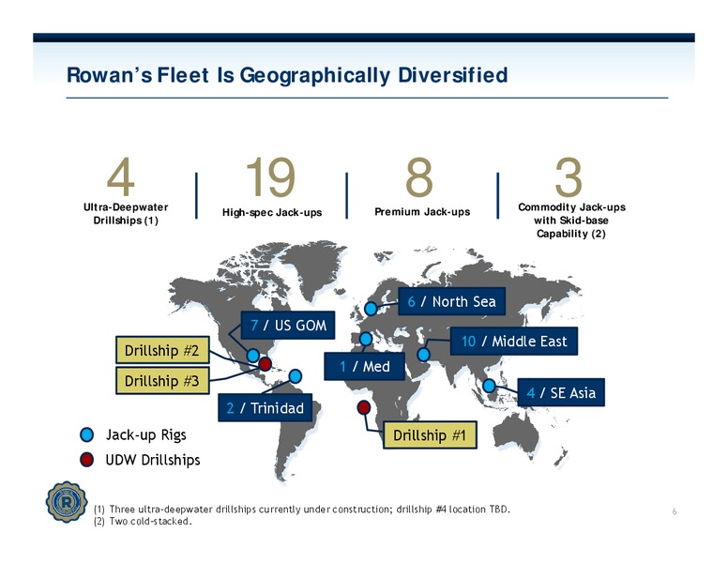Click the '4 / SE Asia' label

pyautogui.click(x=561, y=392)
